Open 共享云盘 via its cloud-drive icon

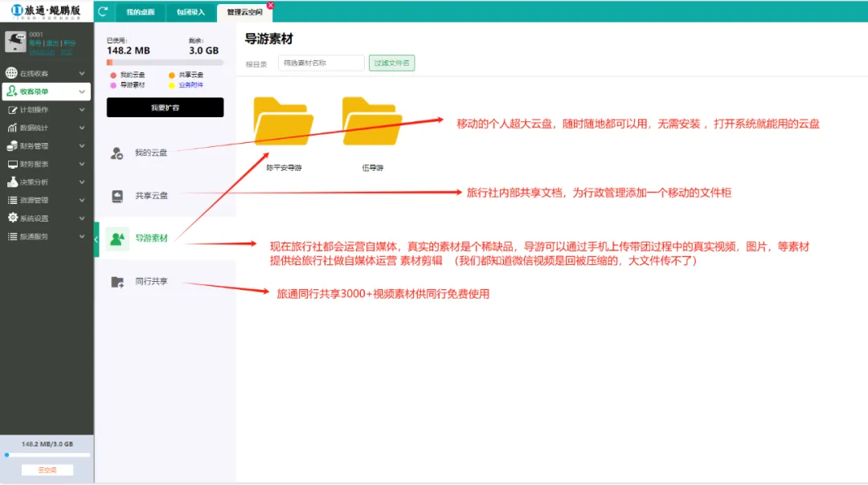click(117, 196)
